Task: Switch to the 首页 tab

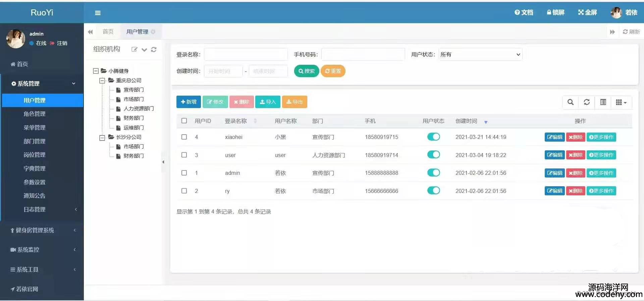Action: 108,32
